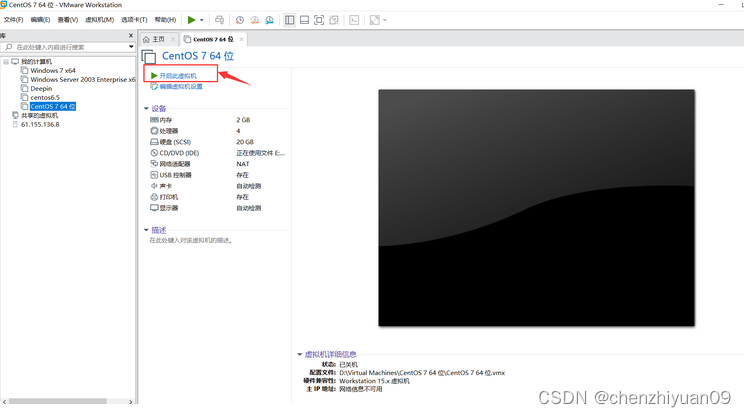Image resolution: width=746 pixels, height=417 pixels.
Task: Open the 选项卡(T) menu
Action: (x=134, y=20)
